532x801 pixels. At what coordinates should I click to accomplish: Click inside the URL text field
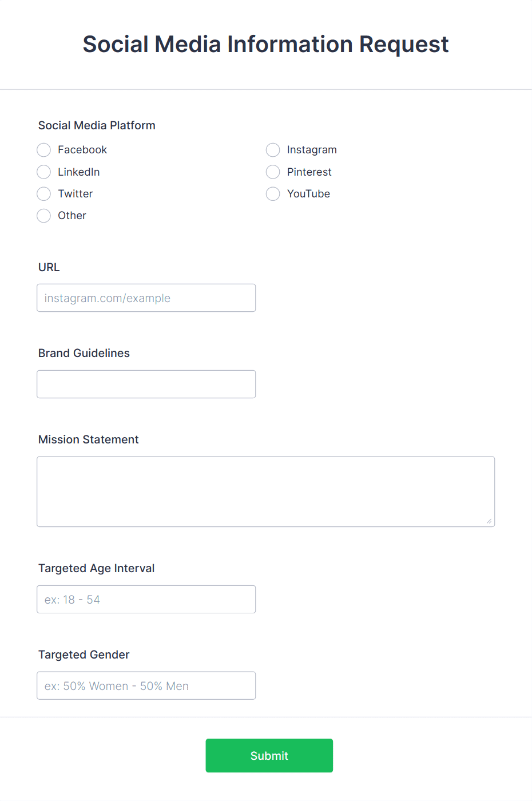146,298
